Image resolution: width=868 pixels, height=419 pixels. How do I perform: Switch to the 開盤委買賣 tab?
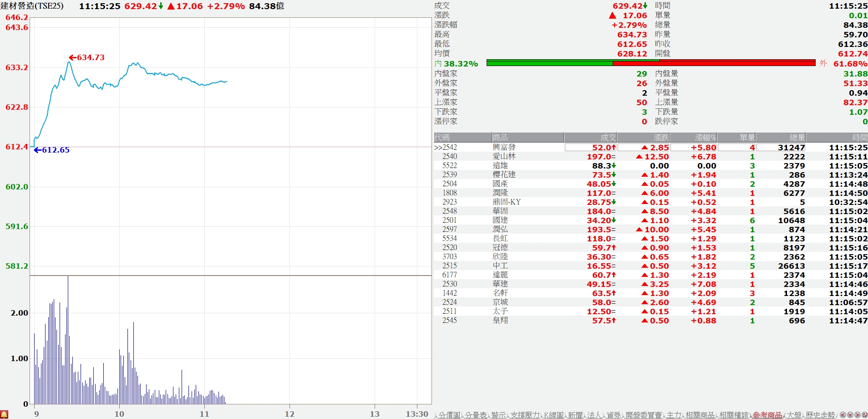pos(644,415)
